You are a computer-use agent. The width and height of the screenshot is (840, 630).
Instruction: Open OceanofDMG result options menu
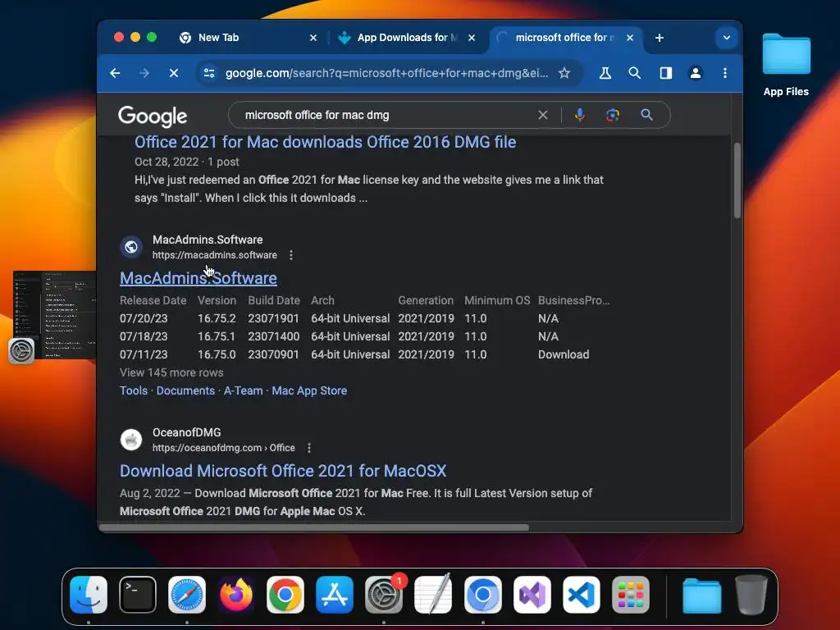[309, 448]
